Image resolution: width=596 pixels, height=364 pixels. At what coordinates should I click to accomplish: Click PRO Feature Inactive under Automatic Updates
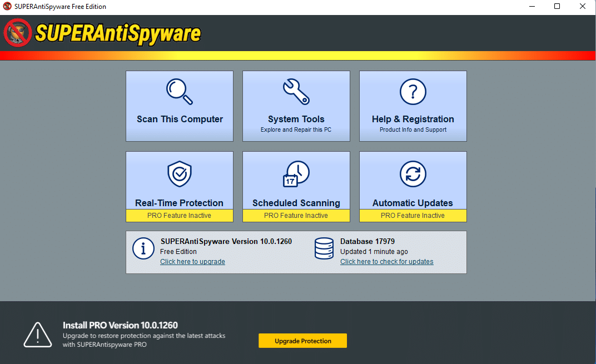click(x=413, y=216)
